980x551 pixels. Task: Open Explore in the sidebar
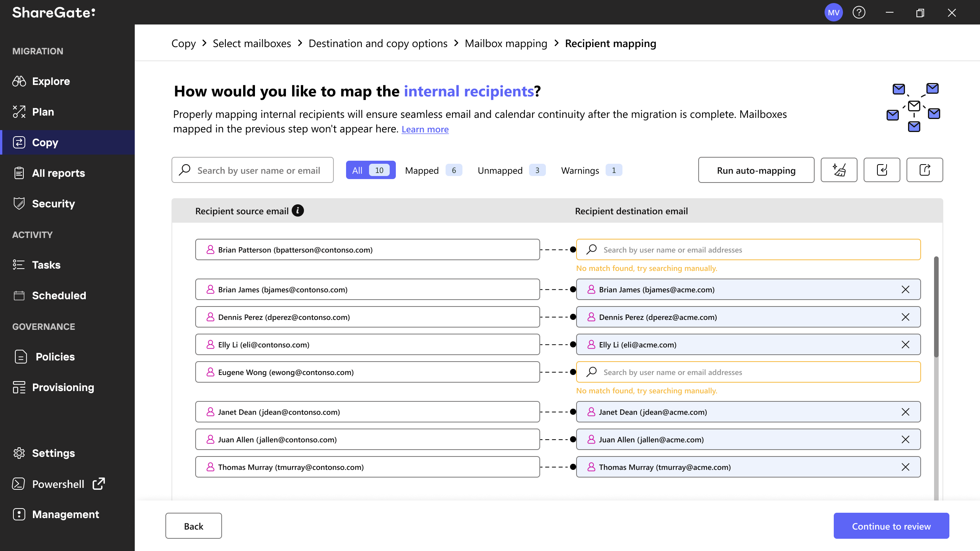pos(41,81)
